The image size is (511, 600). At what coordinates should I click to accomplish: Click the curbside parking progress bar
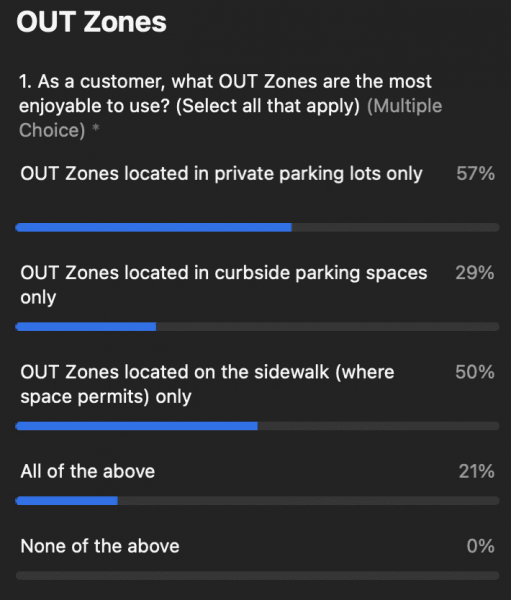257,327
